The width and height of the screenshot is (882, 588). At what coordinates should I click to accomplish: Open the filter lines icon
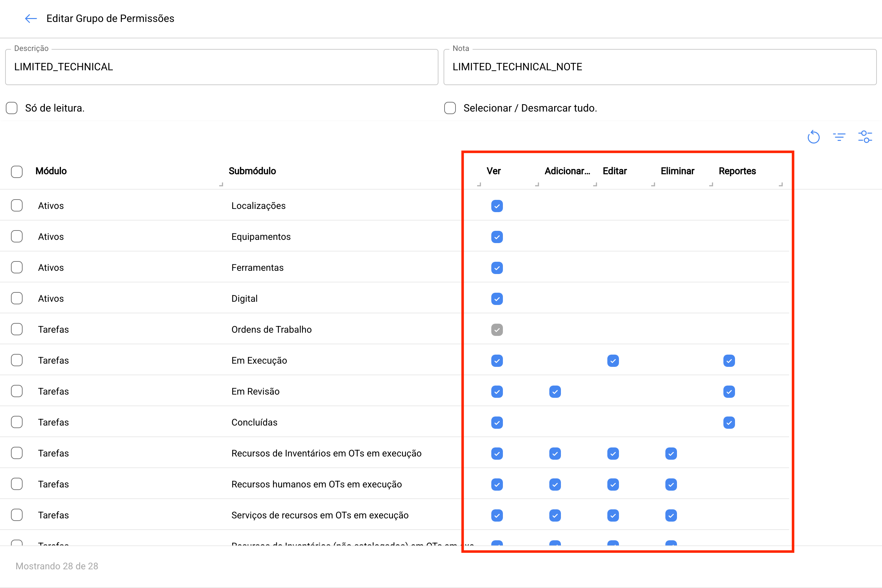click(839, 137)
